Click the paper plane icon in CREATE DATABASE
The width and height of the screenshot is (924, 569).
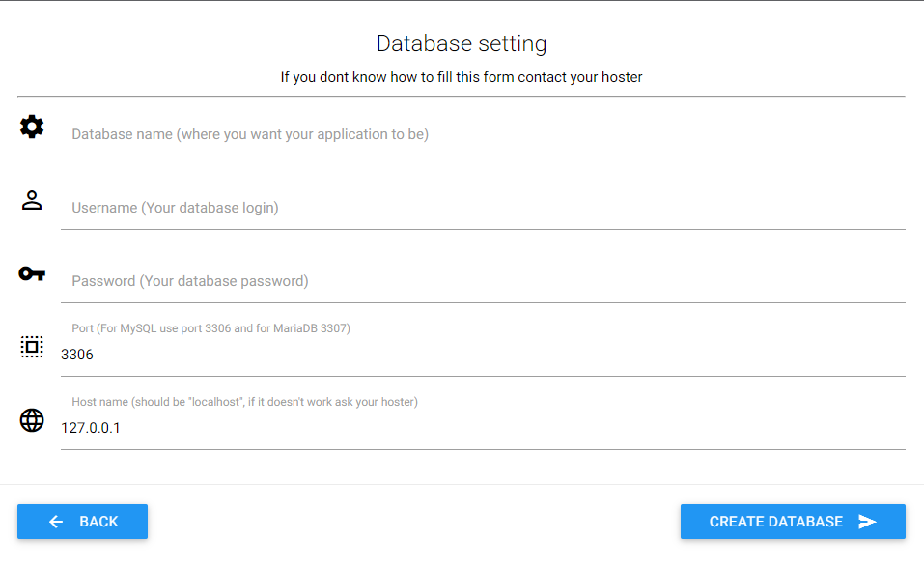point(867,522)
